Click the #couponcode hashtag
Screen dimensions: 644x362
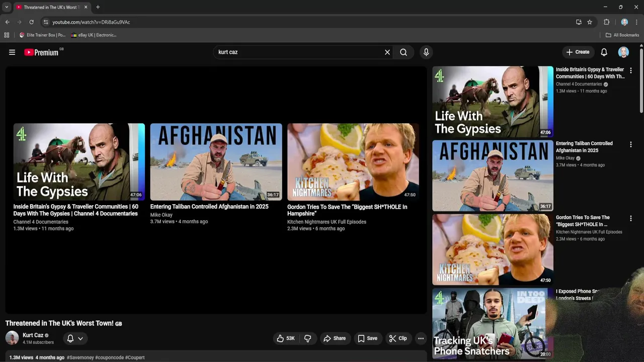tap(109, 357)
